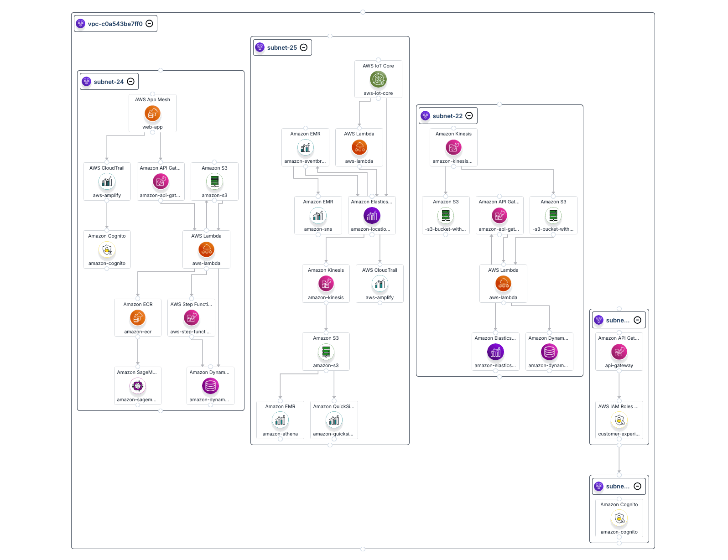The image size is (728, 560).
Task: Collapse the subnet holding only an Amazon Cognito node
Action: coord(638,486)
